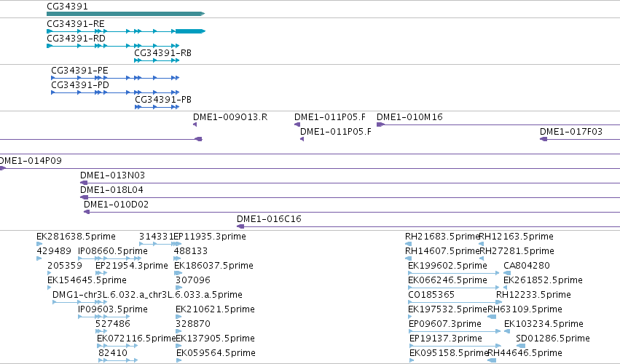Click the DME1-016C16 clone arrowhead
The height and width of the screenshot is (364, 620).
[x=240, y=226]
